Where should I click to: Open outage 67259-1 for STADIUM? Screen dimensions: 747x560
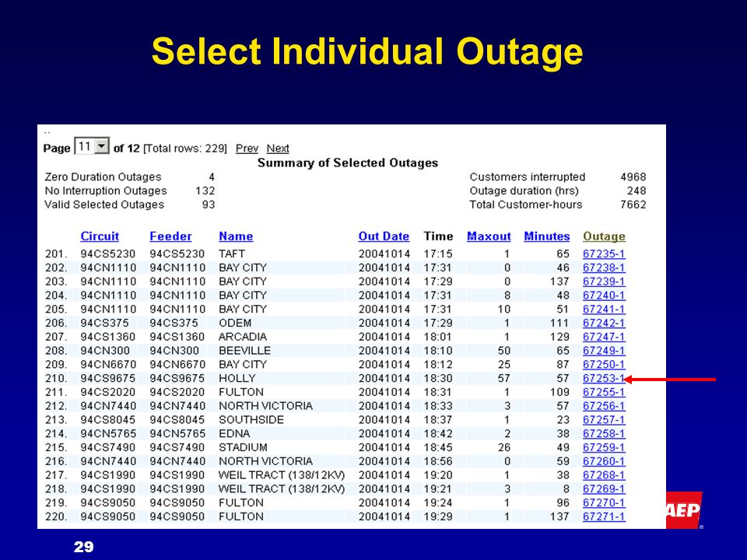point(604,447)
